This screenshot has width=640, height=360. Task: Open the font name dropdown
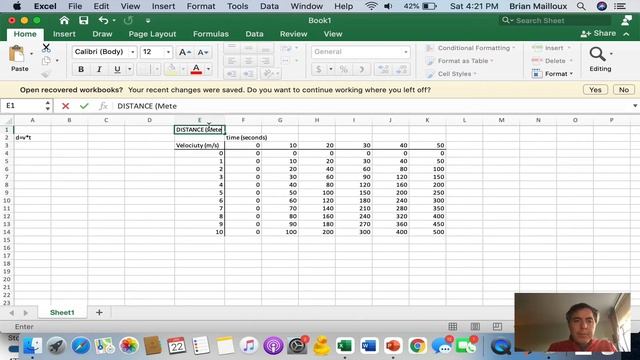[x=133, y=52]
